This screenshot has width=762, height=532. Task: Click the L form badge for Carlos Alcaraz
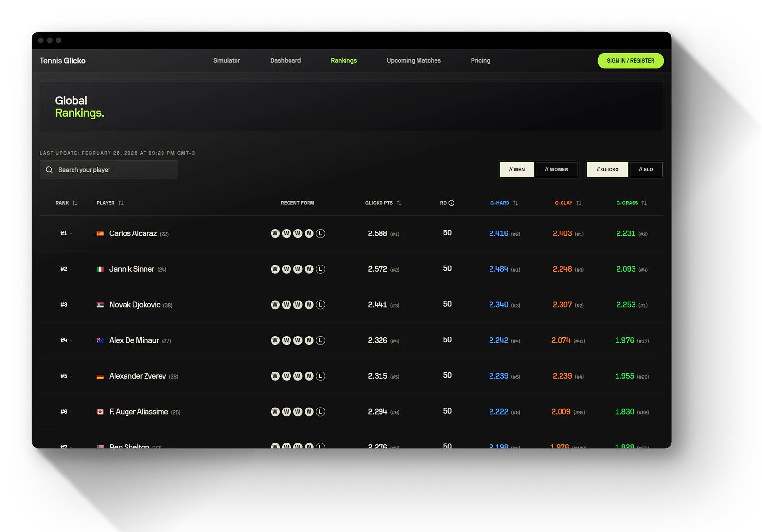click(320, 233)
